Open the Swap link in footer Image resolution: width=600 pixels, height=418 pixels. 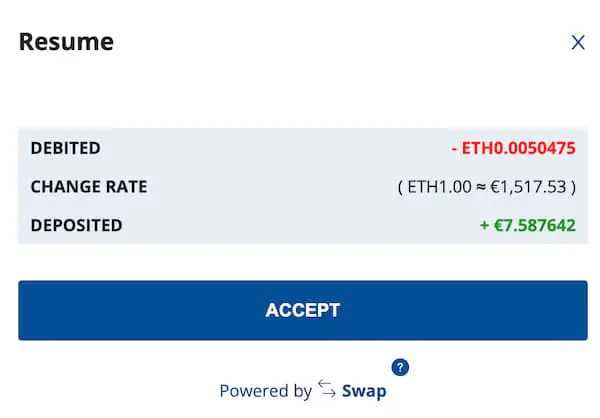coord(364,391)
